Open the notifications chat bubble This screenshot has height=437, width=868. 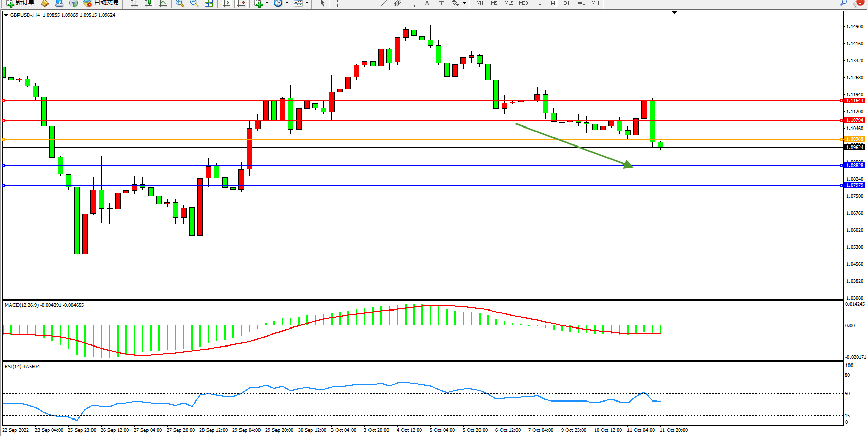pos(858,3)
